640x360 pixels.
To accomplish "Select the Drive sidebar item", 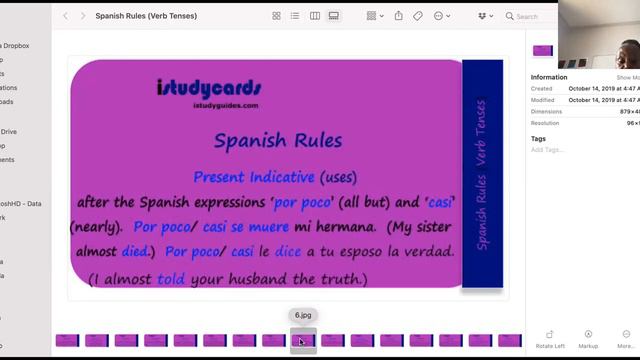I will pos(8,132).
